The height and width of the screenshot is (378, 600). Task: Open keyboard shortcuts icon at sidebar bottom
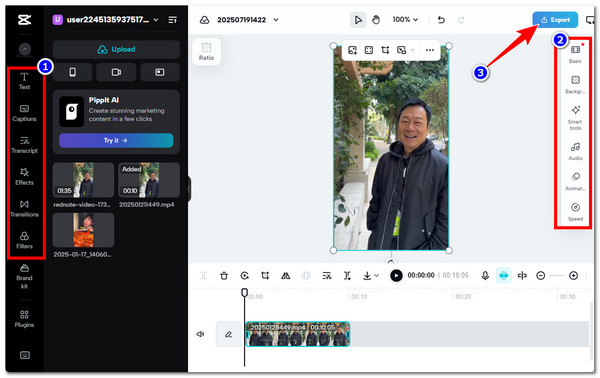point(24,355)
